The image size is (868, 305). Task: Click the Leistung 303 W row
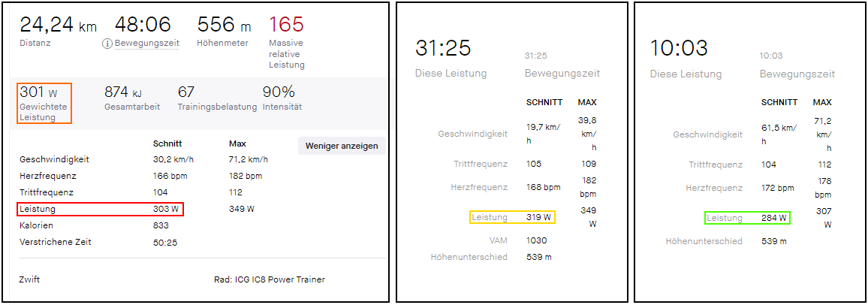tap(100, 210)
